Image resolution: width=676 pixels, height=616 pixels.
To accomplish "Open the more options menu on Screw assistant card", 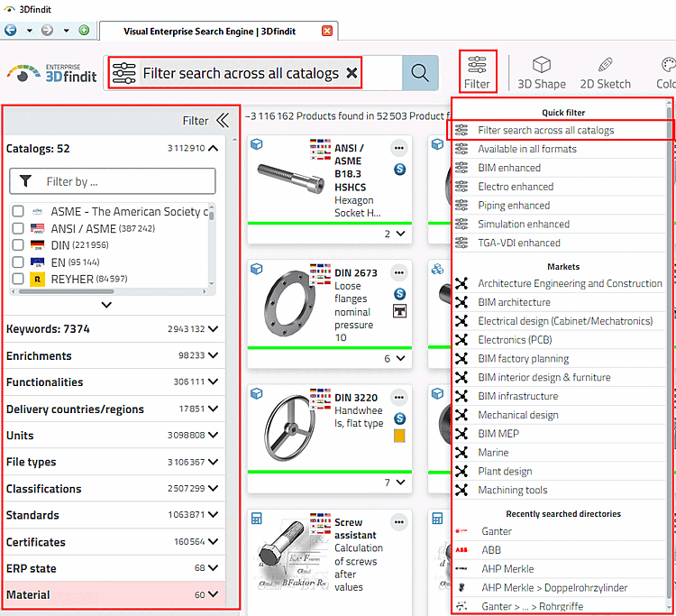I will [x=398, y=522].
